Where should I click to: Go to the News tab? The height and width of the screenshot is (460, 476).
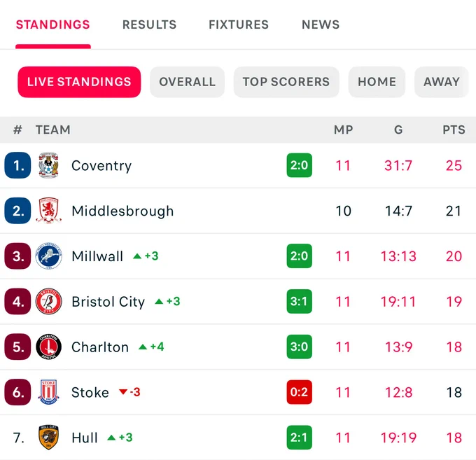[x=321, y=25]
